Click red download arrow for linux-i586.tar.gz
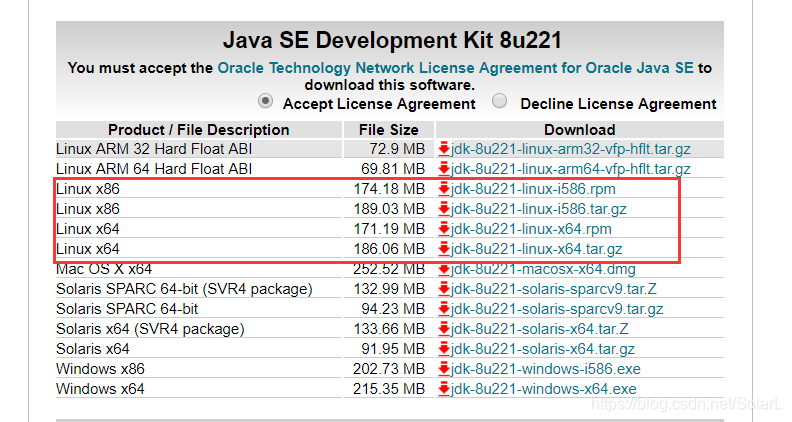Image resolution: width=792 pixels, height=422 pixels. pos(444,209)
